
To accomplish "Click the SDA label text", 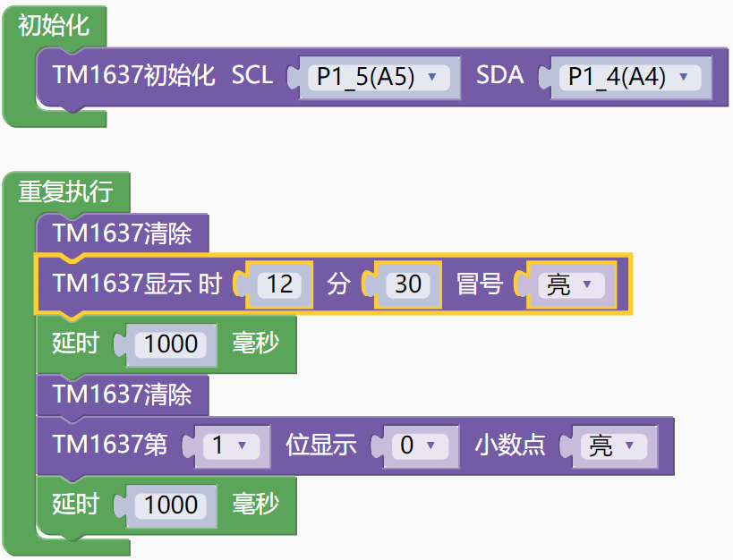I will (499, 75).
